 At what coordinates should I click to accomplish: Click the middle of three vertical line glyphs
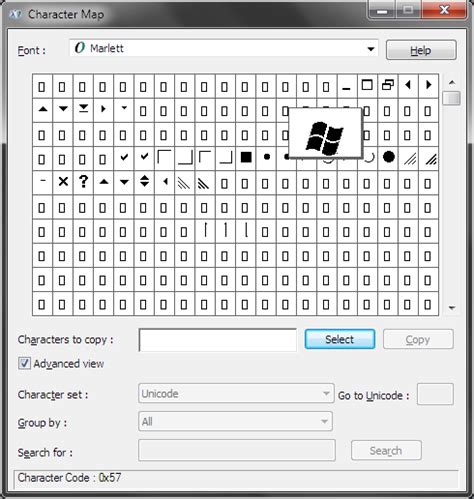click(x=226, y=231)
